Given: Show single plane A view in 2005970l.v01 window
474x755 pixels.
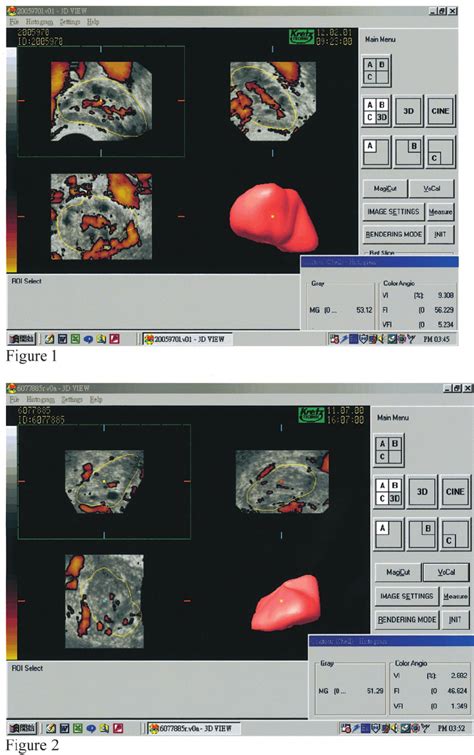Looking at the screenshot, I should pyautogui.click(x=376, y=152).
